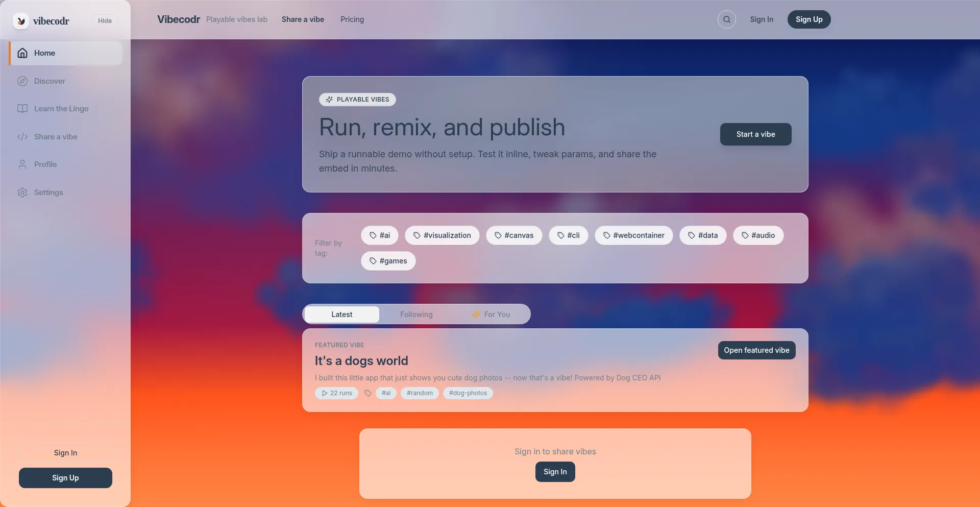Click the Open featured vibe button

(x=756, y=350)
